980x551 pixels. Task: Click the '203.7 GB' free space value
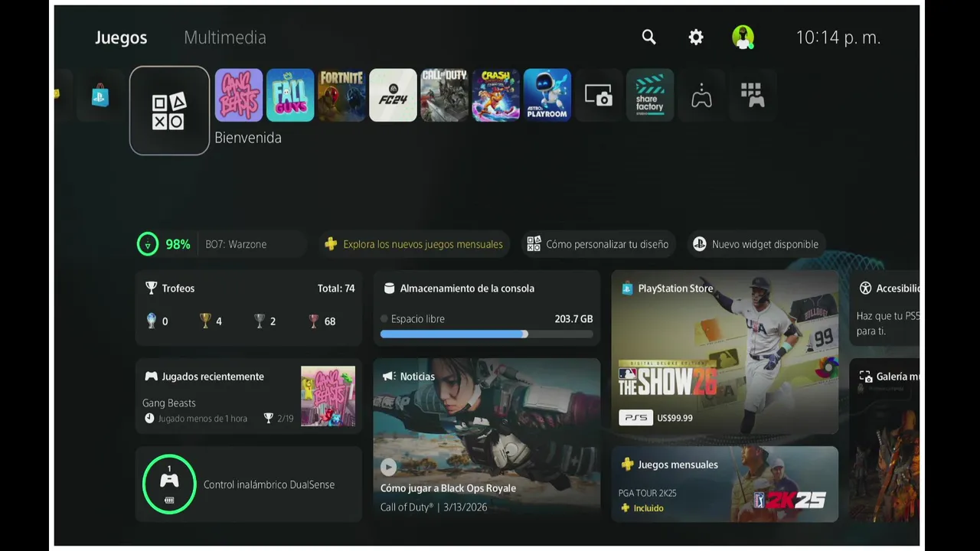[573, 319]
